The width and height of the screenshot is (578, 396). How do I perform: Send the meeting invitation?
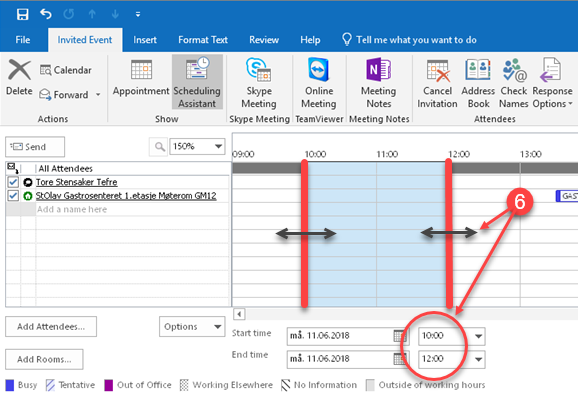(35, 147)
